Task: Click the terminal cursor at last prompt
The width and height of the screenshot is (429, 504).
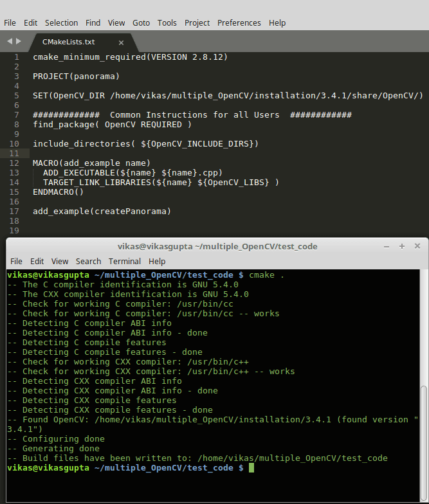Action: tap(251, 468)
